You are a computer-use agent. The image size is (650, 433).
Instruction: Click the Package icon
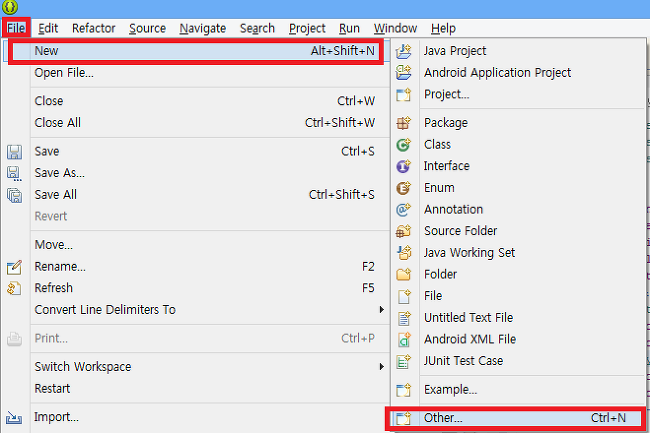point(403,123)
